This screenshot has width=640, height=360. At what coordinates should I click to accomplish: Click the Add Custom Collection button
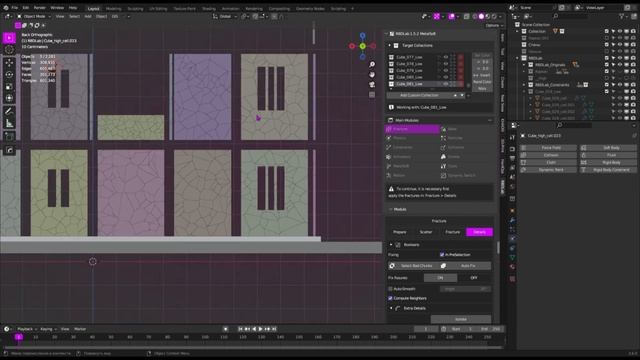(x=419, y=95)
